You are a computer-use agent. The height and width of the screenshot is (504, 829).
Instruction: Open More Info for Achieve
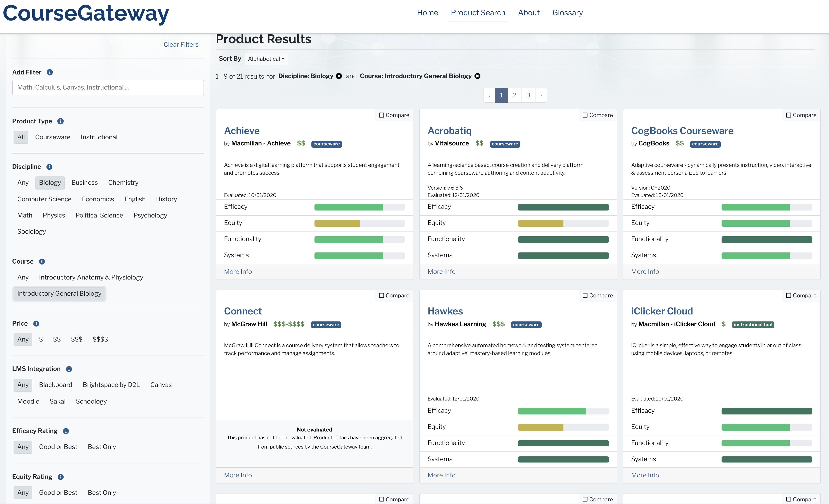238,271
